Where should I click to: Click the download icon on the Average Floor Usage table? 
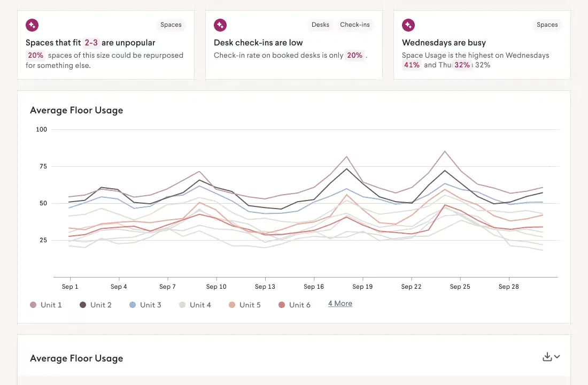tap(547, 357)
